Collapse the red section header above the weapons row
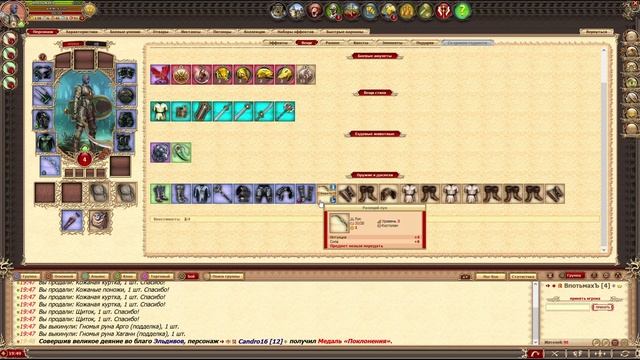This screenshot has width=640, height=360. point(375,175)
